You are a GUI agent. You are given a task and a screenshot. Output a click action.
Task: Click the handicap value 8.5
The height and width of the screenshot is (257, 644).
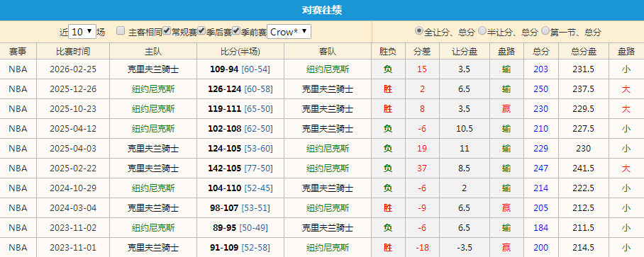pos(465,169)
